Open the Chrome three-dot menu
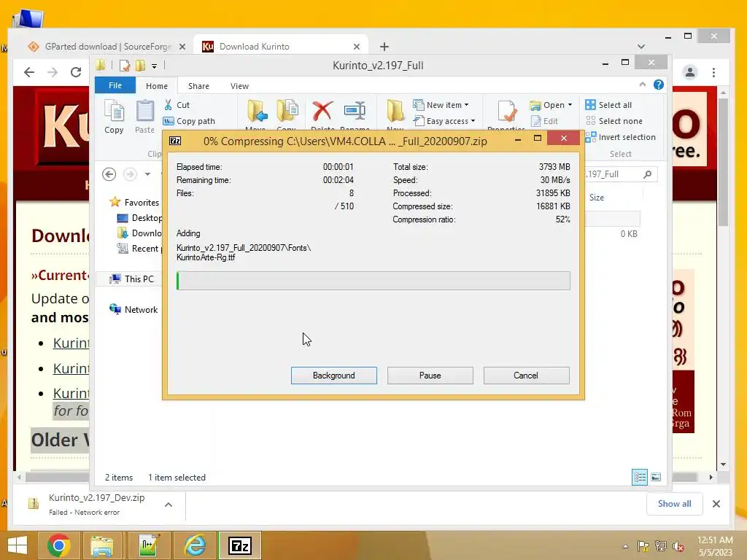 (713, 72)
